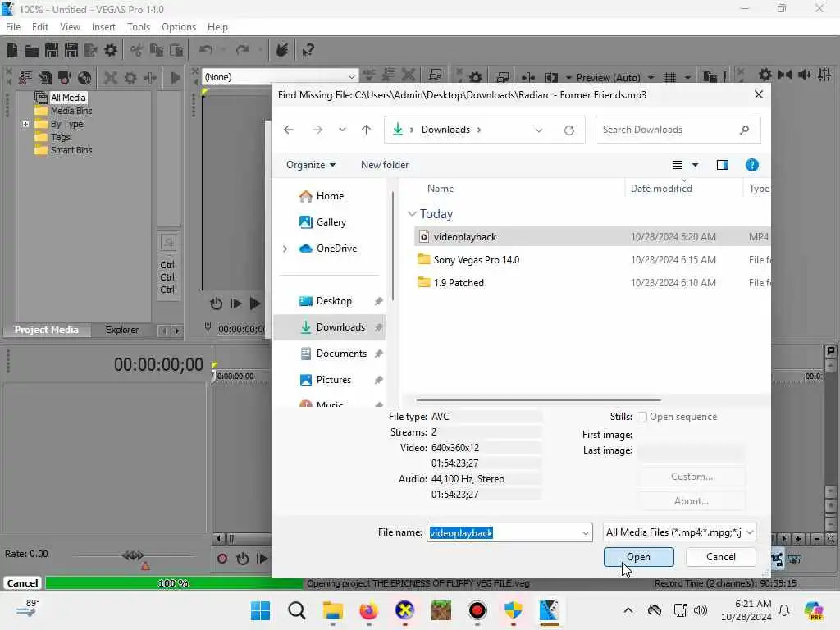Image resolution: width=840 pixels, height=630 pixels.
Task: Click the Rate scrub slider control
Action: coord(133,555)
